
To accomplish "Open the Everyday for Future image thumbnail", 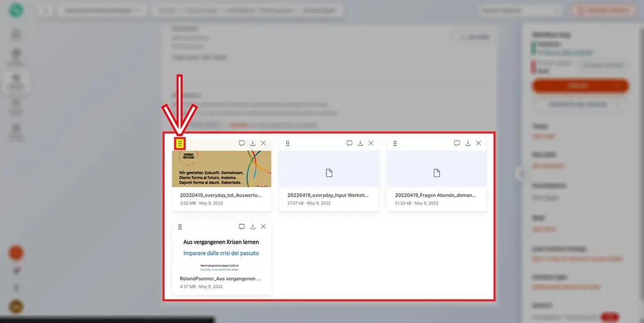I will click(x=221, y=169).
